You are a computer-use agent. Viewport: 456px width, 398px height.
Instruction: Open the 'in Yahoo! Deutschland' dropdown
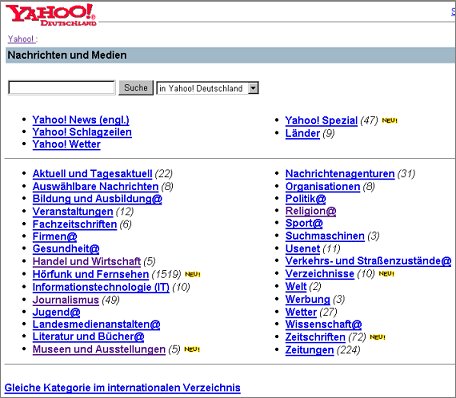coord(207,88)
